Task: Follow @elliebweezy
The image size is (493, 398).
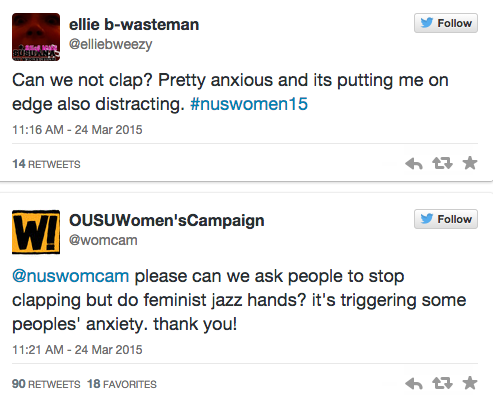Action: (x=446, y=23)
